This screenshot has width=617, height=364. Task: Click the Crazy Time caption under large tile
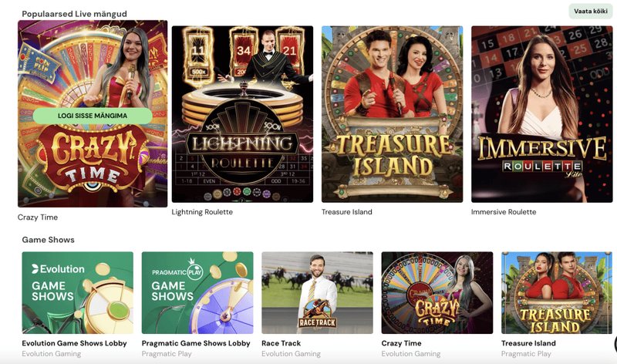(38, 217)
